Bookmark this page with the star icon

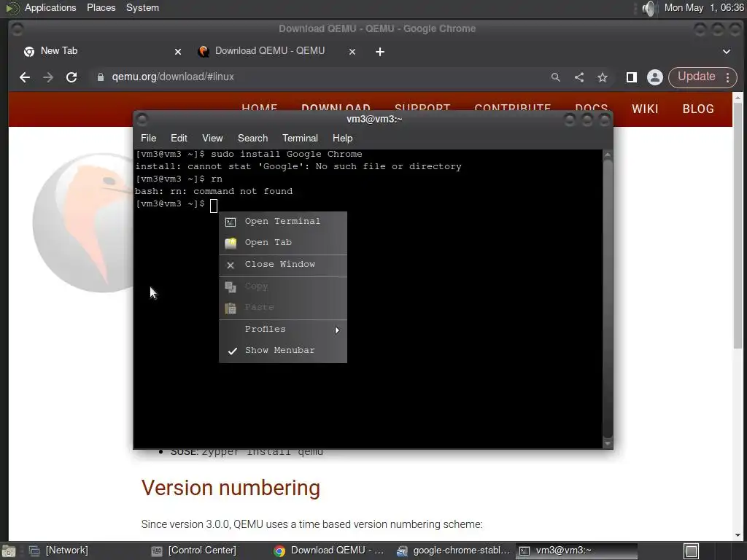tap(603, 77)
